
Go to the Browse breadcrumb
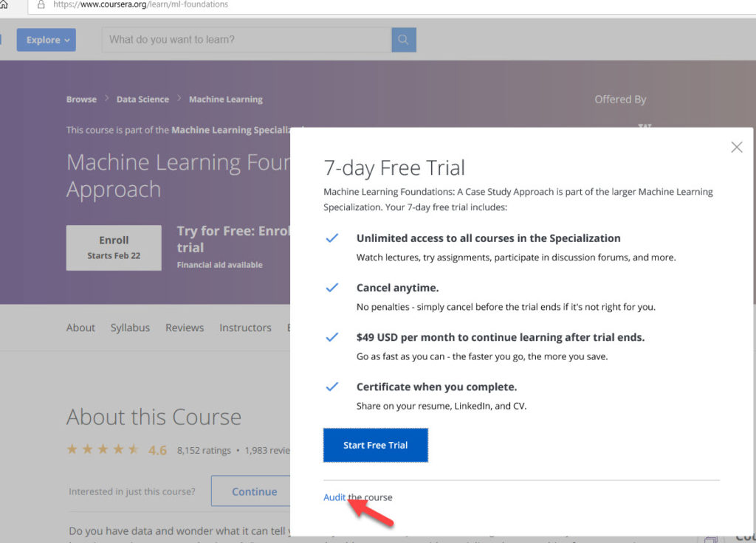pos(81,100)
